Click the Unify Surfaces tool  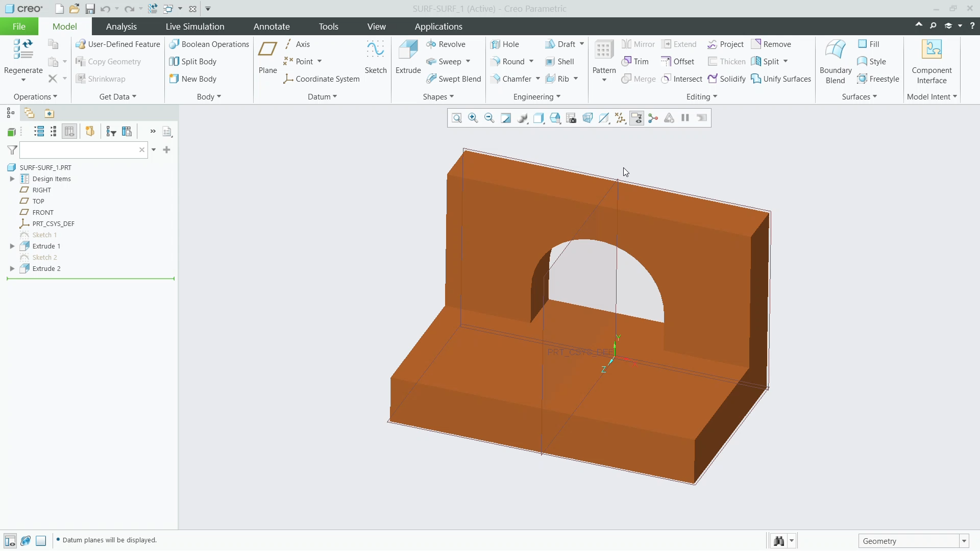tap(781, 79)
